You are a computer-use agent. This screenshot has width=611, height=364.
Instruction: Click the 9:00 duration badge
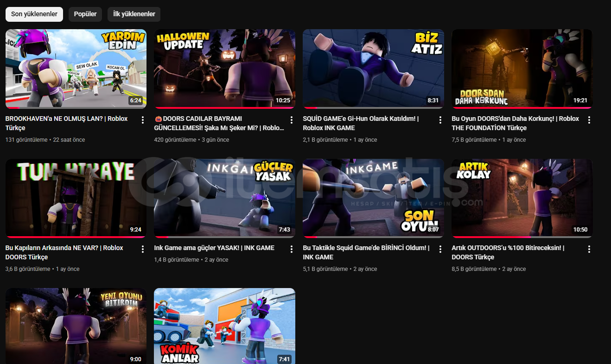(x=135, y=359)
